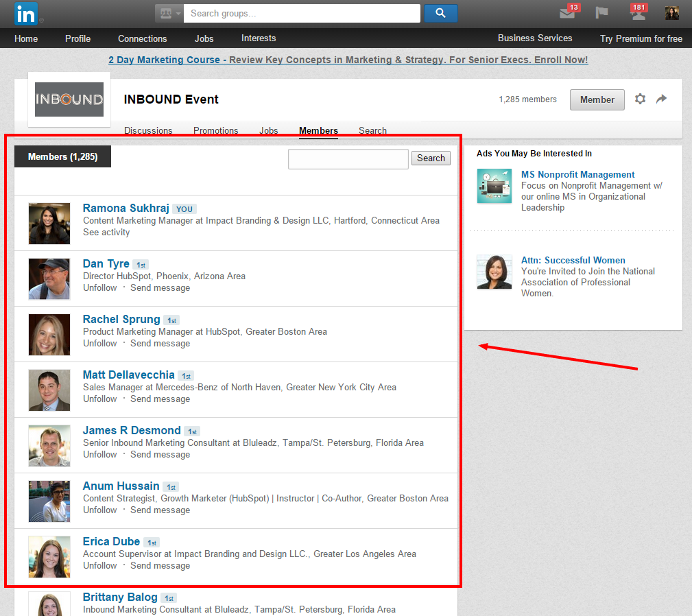Unfollow Rachel Sprung
The image size is (692, 616).
pos(100,343)
